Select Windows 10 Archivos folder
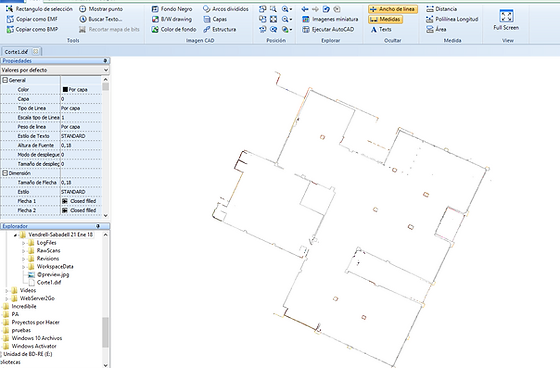Image resolution: width=560 pixels, height=368 pixels. tap(32, 338)
